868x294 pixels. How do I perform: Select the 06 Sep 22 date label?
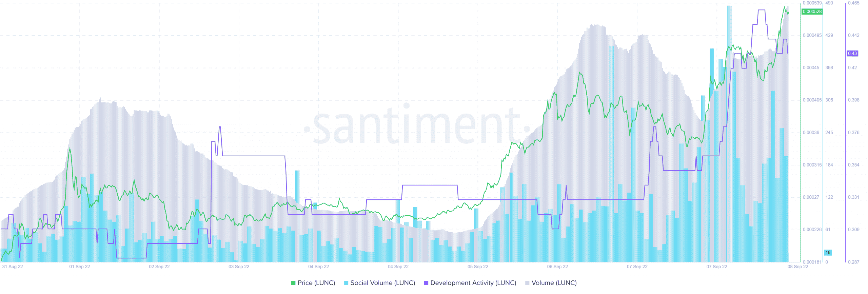(x=557, y=267)
